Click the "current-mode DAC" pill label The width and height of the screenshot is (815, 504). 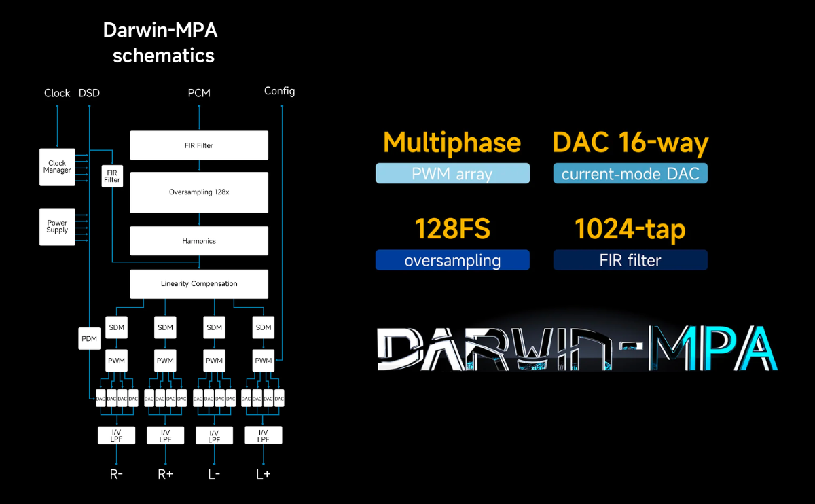coord(630,174)
